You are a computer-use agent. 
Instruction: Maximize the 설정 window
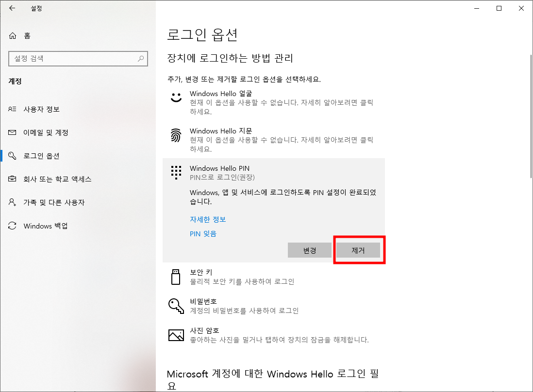(x=499, y=8)
